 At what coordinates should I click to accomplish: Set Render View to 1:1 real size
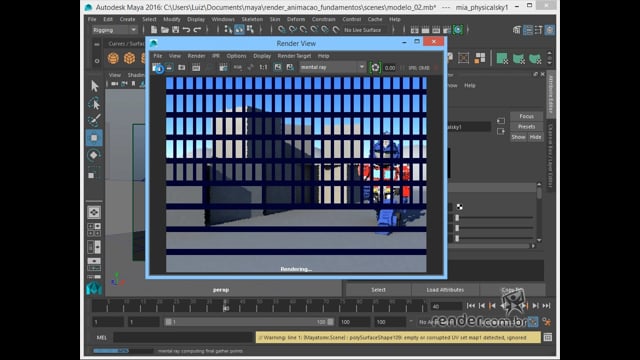click(263, 67)
